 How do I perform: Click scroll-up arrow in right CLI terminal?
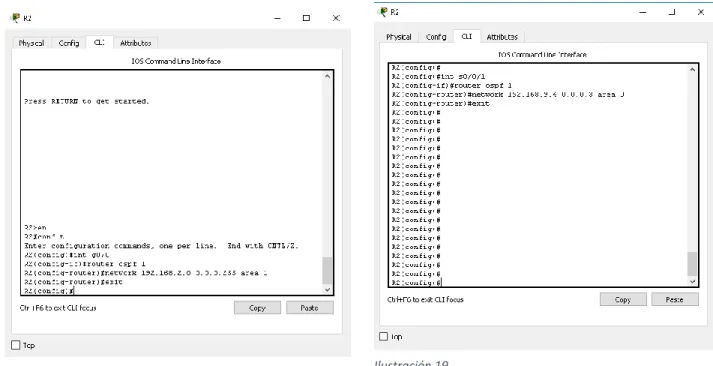click(x=693, y=70)
